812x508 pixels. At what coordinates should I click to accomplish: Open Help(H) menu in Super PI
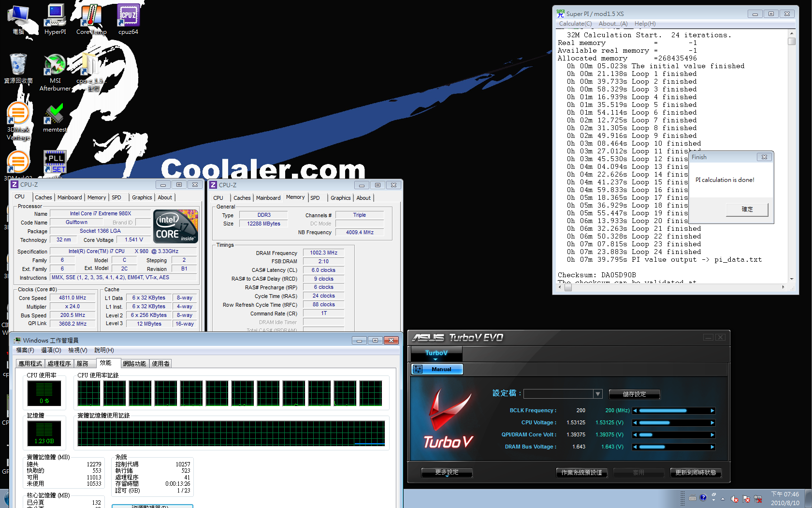pos(645,24)
